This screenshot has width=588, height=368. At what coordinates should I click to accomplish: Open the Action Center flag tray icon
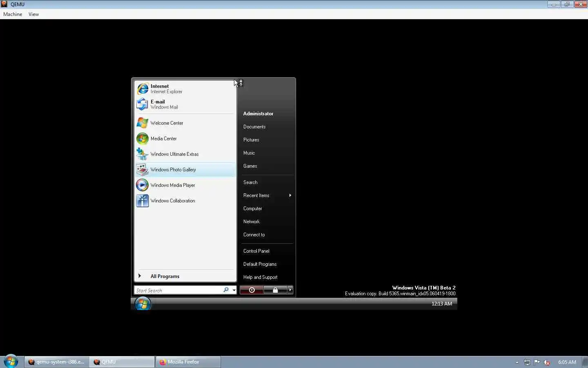[537, 362]
